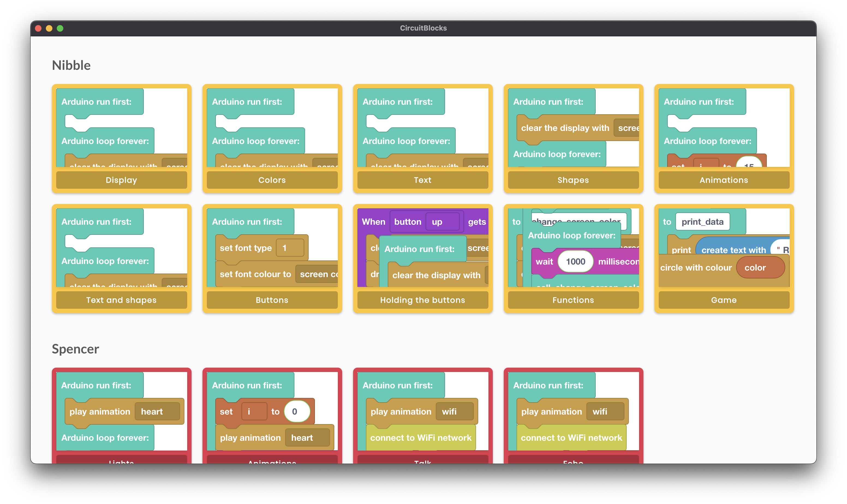Click the orange color block in Game
The height and width of the screenshot is (504, 847).
(760, 268)
